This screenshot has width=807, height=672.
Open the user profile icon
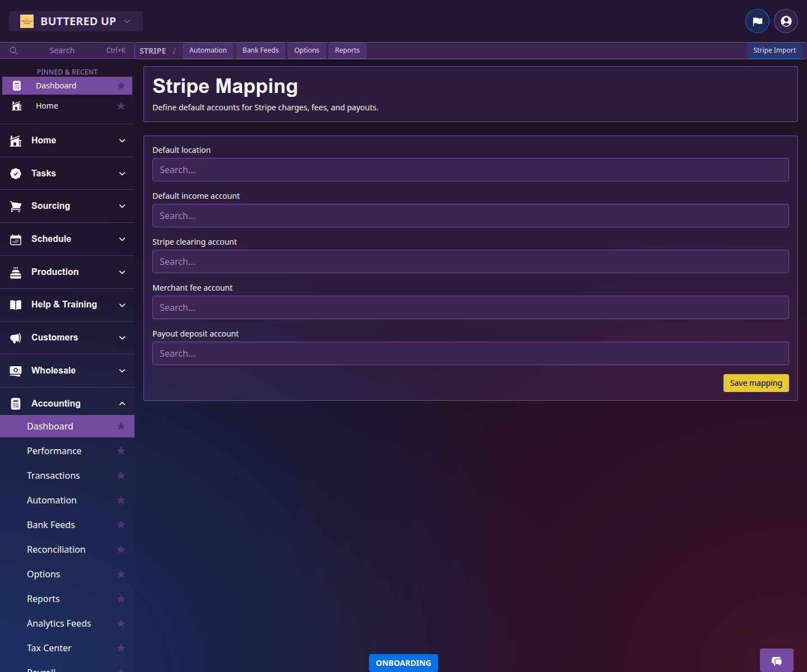pyautogui.click(x=785, y=21)
